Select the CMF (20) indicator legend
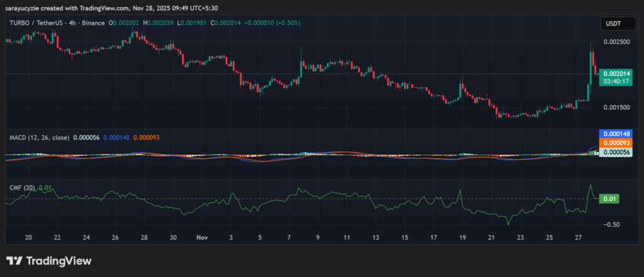 [21, 187]
